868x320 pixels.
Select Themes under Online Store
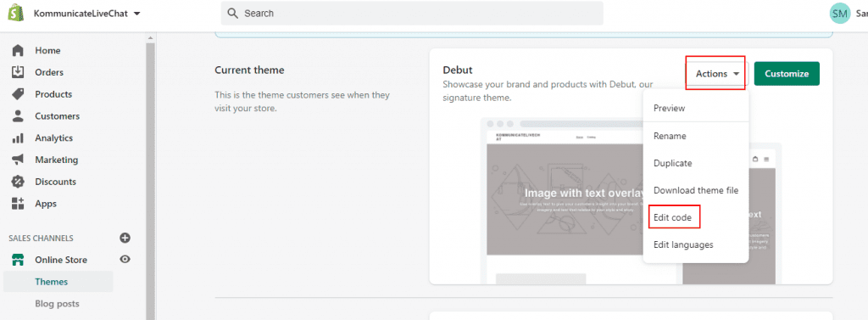pyautogui.click(x=52, y=282)
